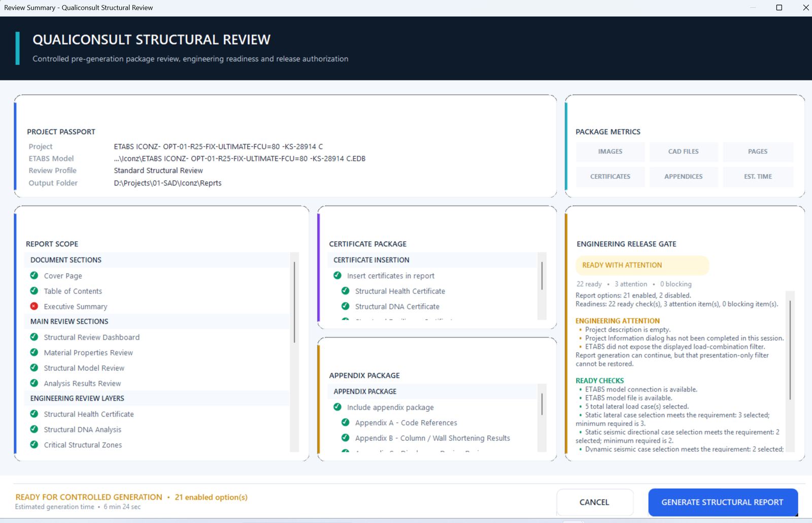Toggle the Critical Structural Zones check icon
The width and height of the screenshot is (812, 523).
[34, 444]
